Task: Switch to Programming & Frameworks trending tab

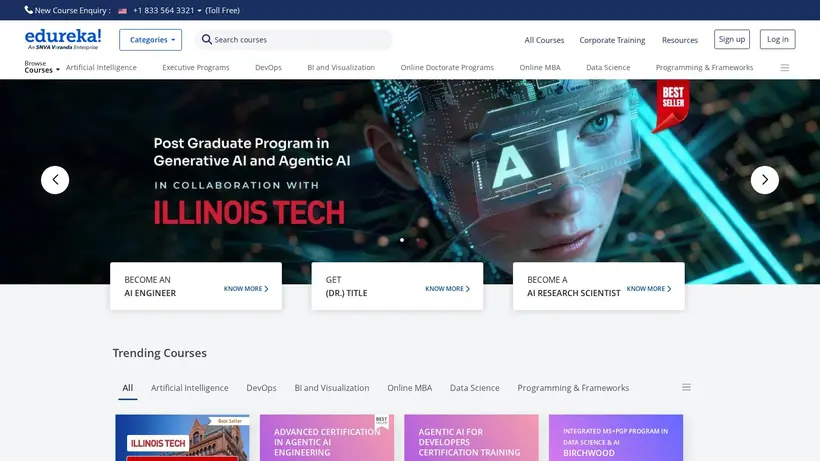Action: (573, 388)
